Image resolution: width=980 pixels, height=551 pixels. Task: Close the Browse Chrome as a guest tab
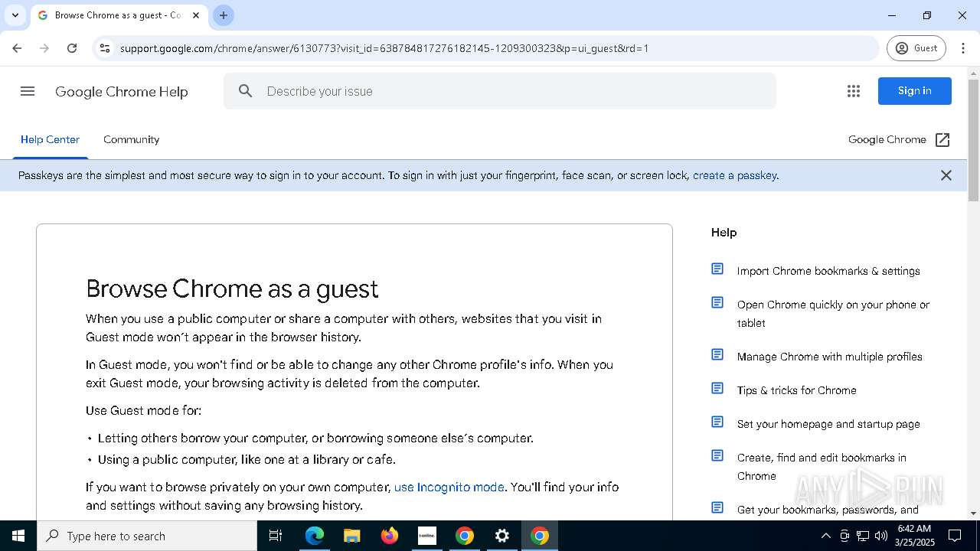click(x=195, y=15)
